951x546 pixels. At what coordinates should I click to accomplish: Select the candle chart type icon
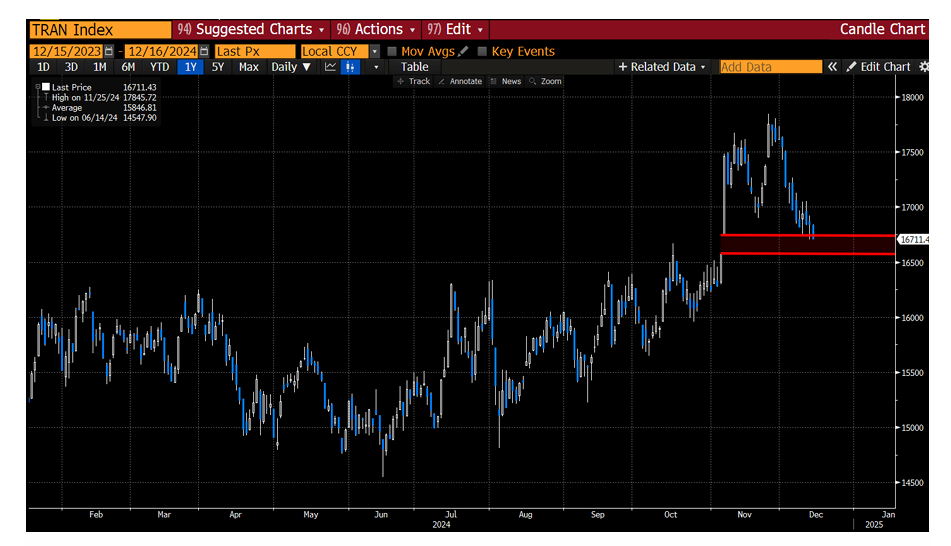350,67
